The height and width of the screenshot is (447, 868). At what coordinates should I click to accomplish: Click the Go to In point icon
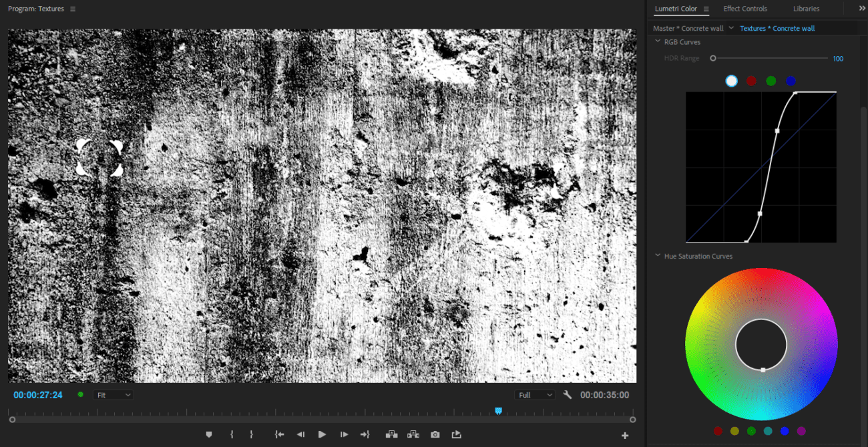coord(279,434)
